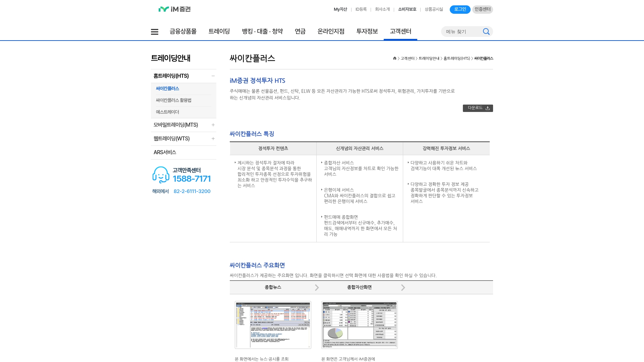The height and width of the screenshot is (362, 644).
Task: Click the 로그인 button
Action: pyautogui.click(x=460, y=9)
